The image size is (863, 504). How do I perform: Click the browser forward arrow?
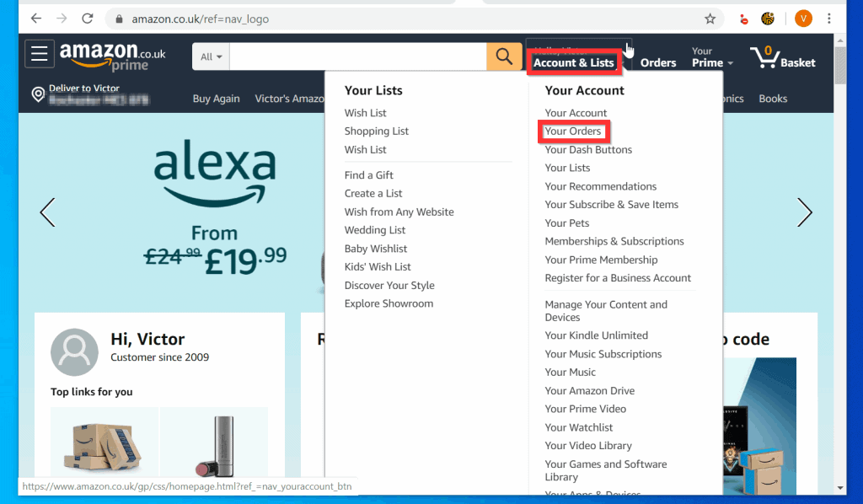(62, 19)
